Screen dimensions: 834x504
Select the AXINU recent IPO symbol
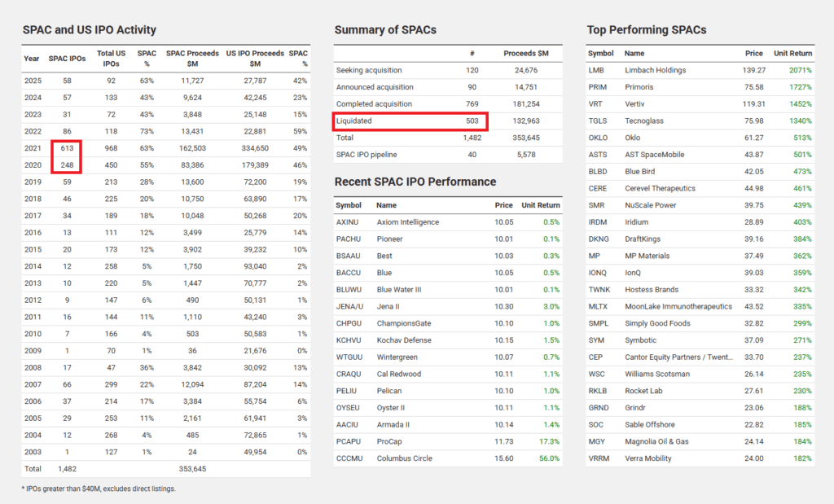coord(347,222)
